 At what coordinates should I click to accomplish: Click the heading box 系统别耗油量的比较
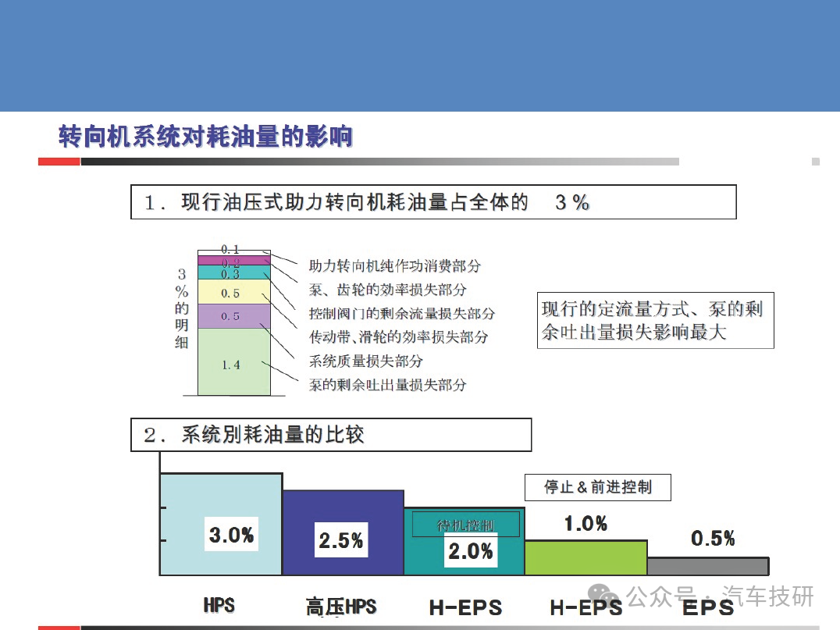click(330, 435)
